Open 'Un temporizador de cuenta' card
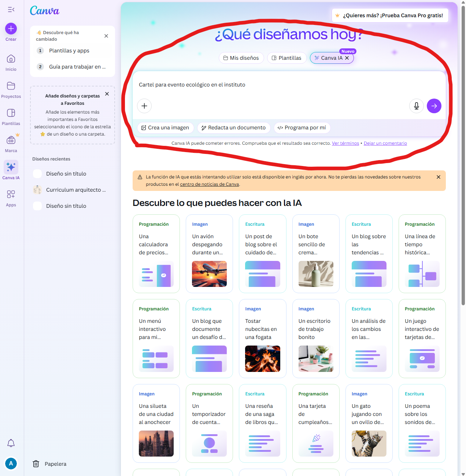Viewport: 466px width, 476px height. point(209,424)
